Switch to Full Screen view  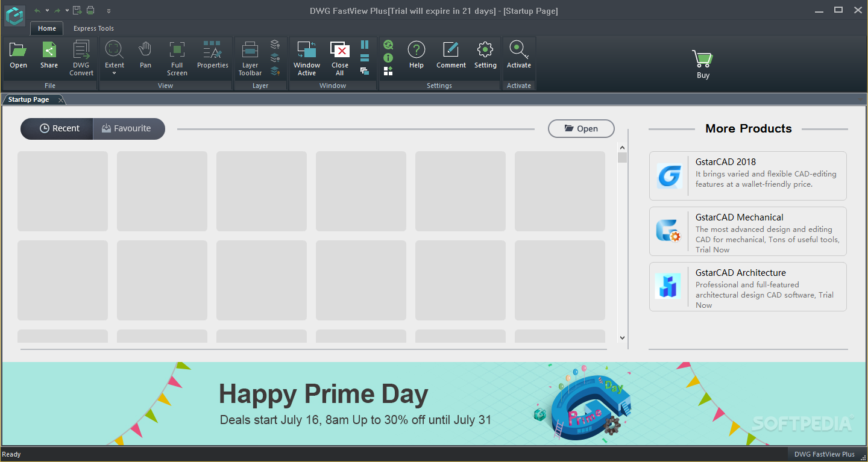point(177,58)
